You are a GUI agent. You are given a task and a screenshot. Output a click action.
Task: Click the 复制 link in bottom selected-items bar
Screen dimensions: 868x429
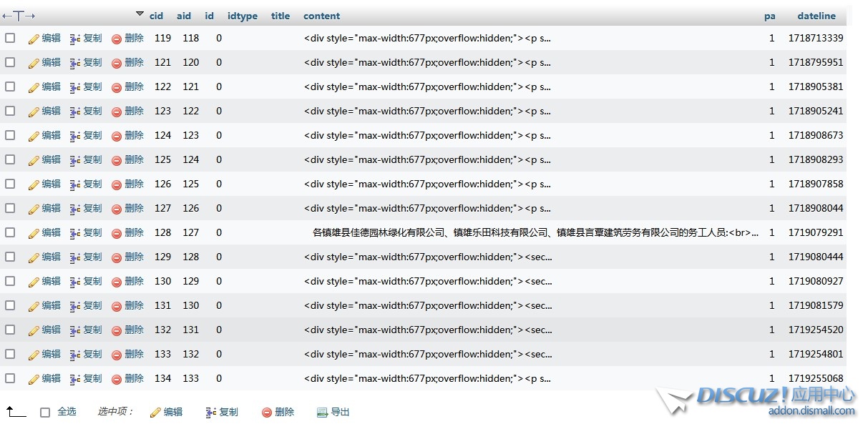coord(228,412)
